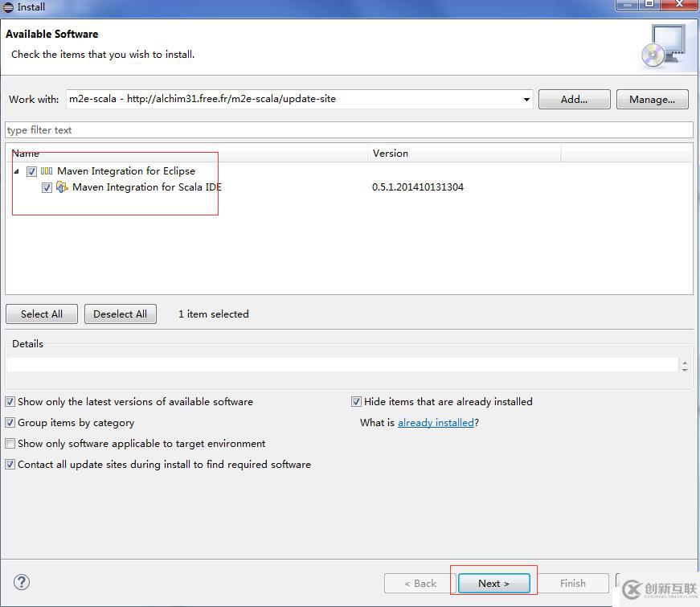Click the Finish button
700x607 pixels.
click(x=573, y=584)
